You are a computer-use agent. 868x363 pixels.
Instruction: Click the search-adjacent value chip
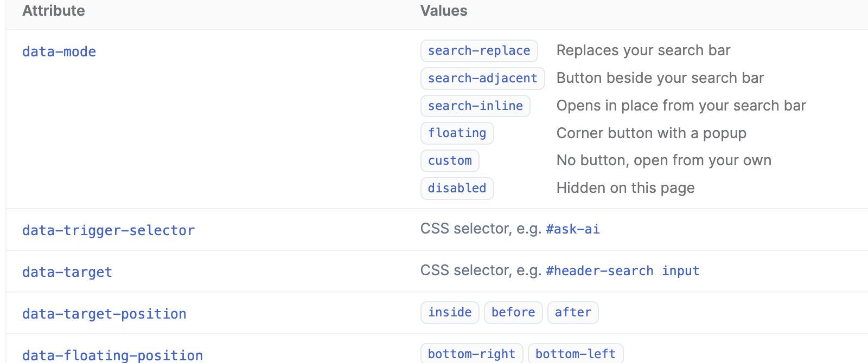(482, 79)
